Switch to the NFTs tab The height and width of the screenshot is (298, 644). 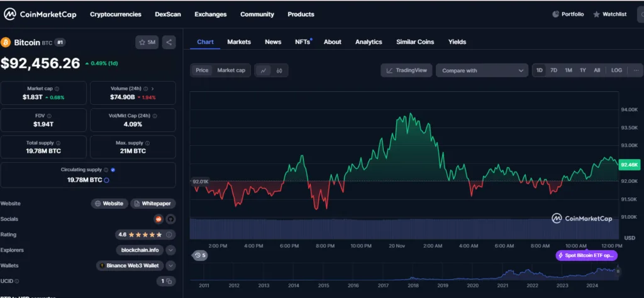pyautogui.click(x=303, y=42)
